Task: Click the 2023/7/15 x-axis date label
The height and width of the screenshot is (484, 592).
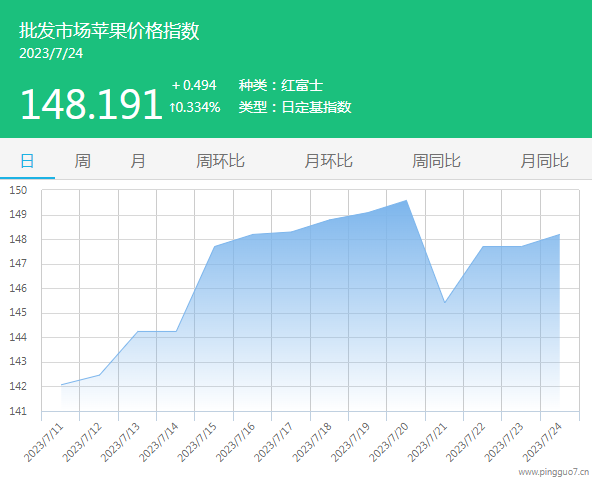Action: [197, 443]
